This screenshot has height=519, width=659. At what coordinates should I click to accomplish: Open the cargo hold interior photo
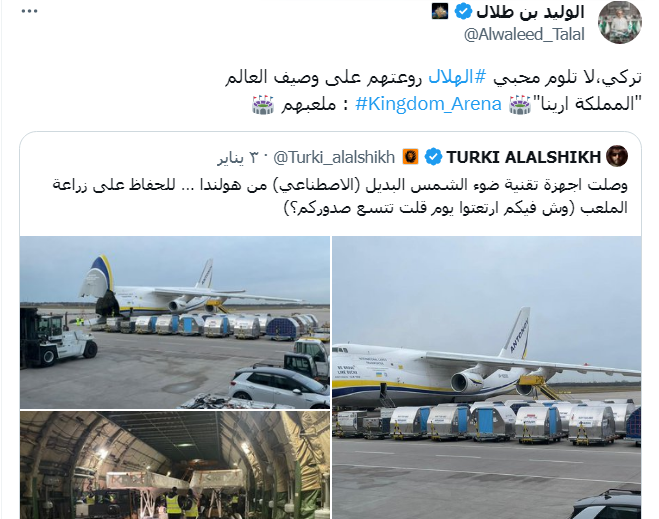(175, 465)
